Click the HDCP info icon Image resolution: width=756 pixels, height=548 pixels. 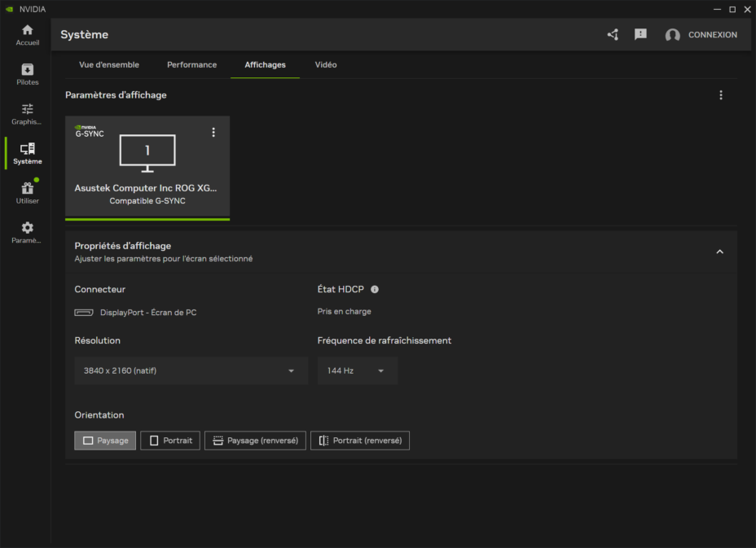[x=375, y=289]
